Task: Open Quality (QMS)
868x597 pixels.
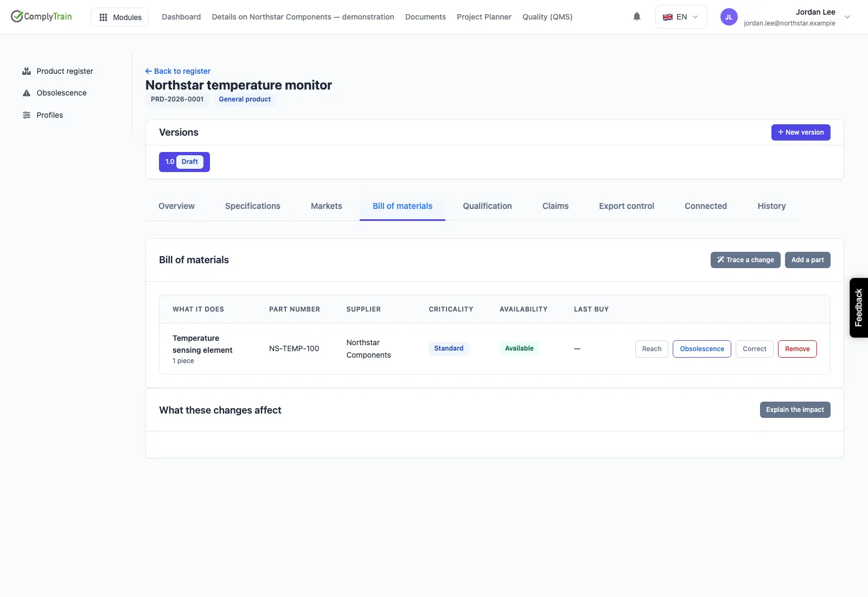Action: (x=547, y=17)
